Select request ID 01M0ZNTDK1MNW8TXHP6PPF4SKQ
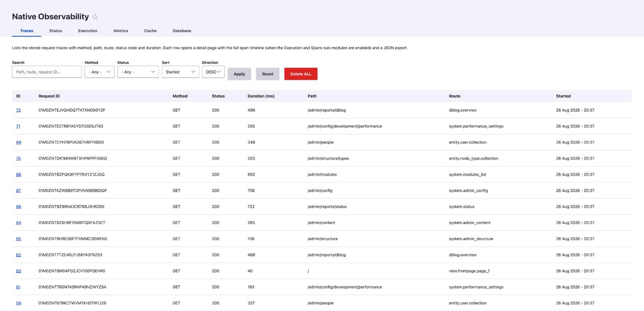The image size is (644, 311). (x=73, y=158)
